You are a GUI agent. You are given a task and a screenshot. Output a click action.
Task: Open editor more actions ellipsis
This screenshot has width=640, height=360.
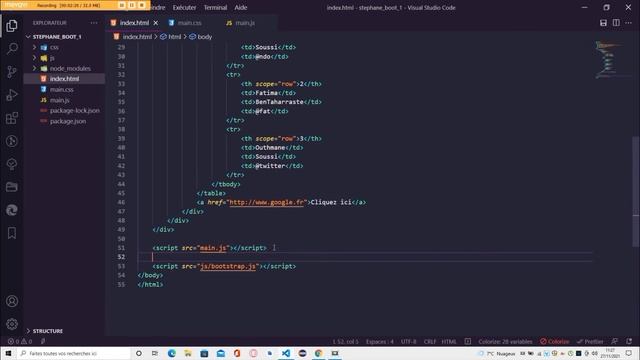[629, 23]
